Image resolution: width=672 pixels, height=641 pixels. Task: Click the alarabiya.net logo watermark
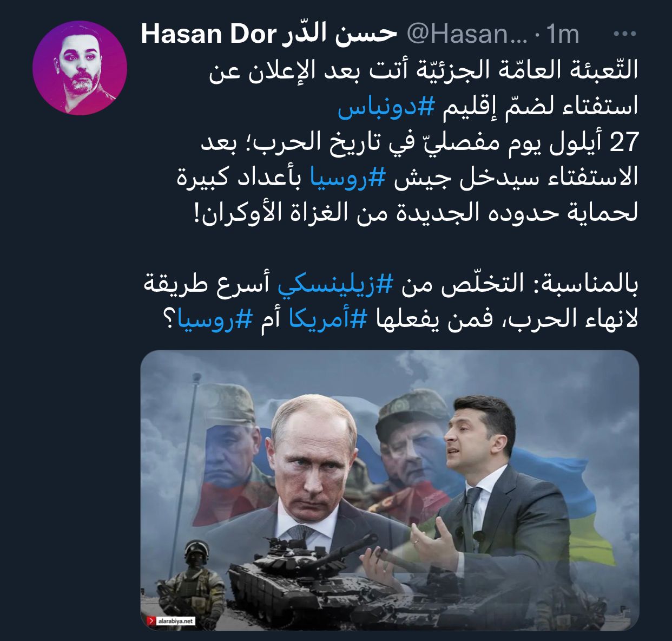click(x=172, y=621)
